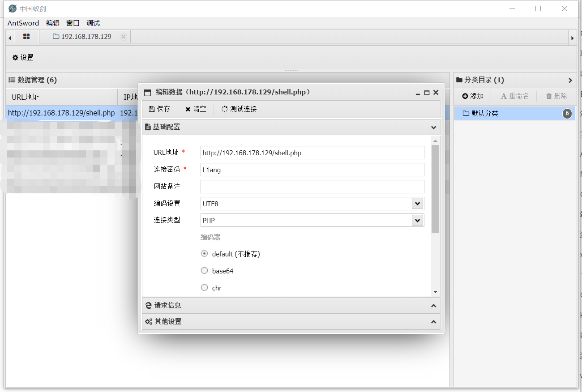
Task: Open the 编辑 menu
Action: tap(52, 23)
